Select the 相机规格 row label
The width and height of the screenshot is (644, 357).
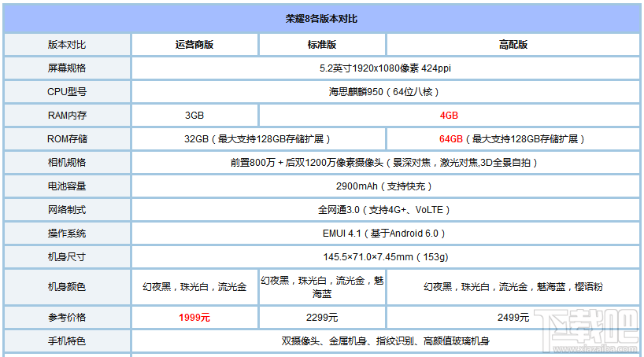67,163
